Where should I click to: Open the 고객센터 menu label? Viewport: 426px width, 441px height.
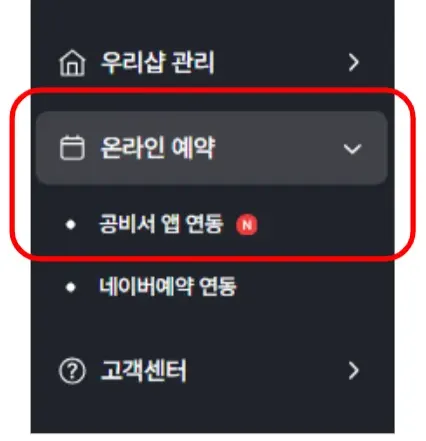click(x=143, y=370)
